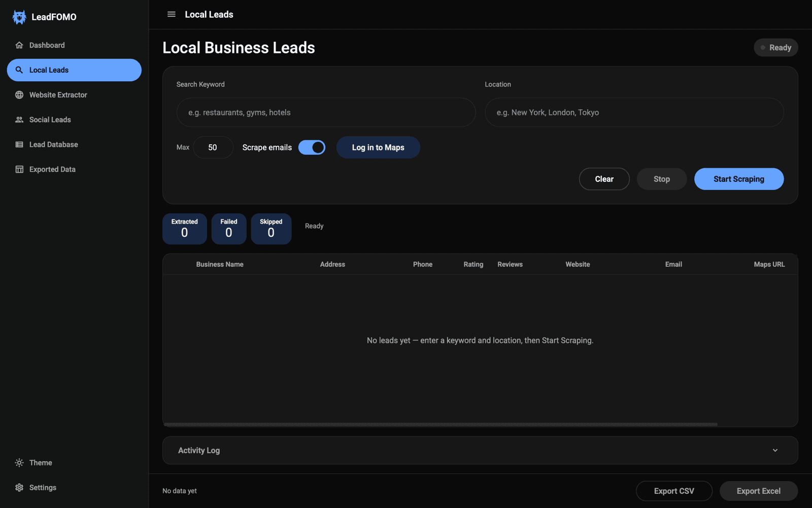The width and height of the screenshot is (812, 508).
Task: Click the Website Extractor globe icon
Action: point(19,95)
